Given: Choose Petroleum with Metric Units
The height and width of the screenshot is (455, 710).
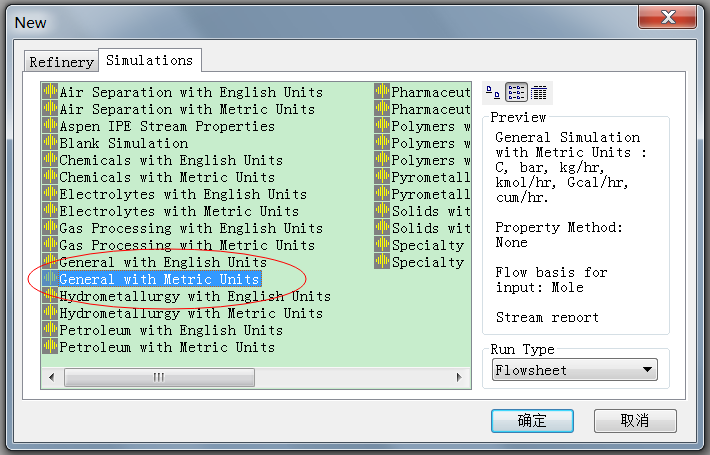Looking at the screenshot, I should coord(167,347).
